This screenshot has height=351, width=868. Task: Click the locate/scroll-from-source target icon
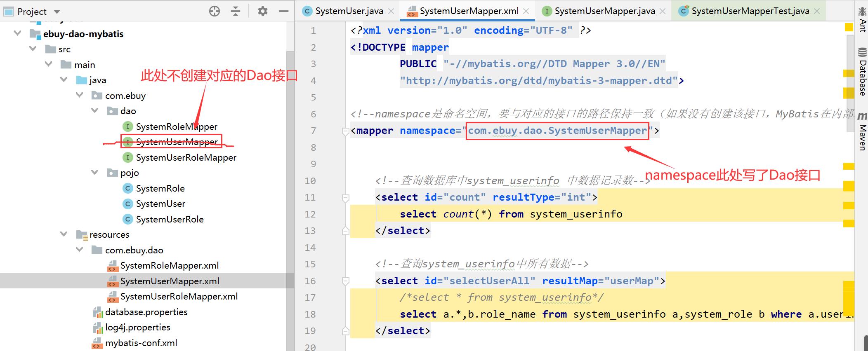pyautogui.click(x=215, y=11)
